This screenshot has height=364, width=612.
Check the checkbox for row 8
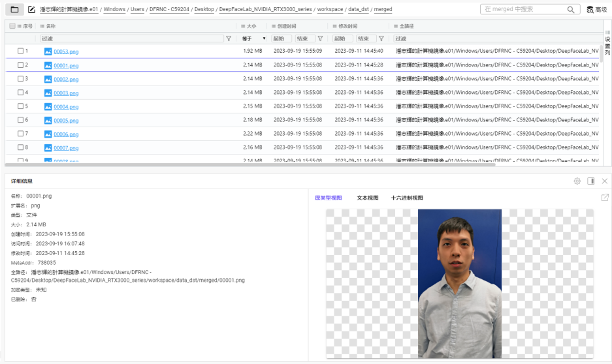(20, 147)
